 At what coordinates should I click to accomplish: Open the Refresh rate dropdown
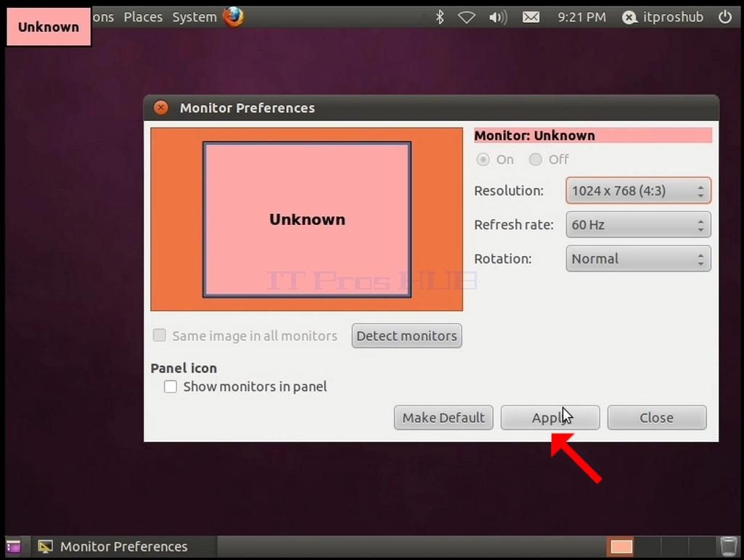click(638, 224)
